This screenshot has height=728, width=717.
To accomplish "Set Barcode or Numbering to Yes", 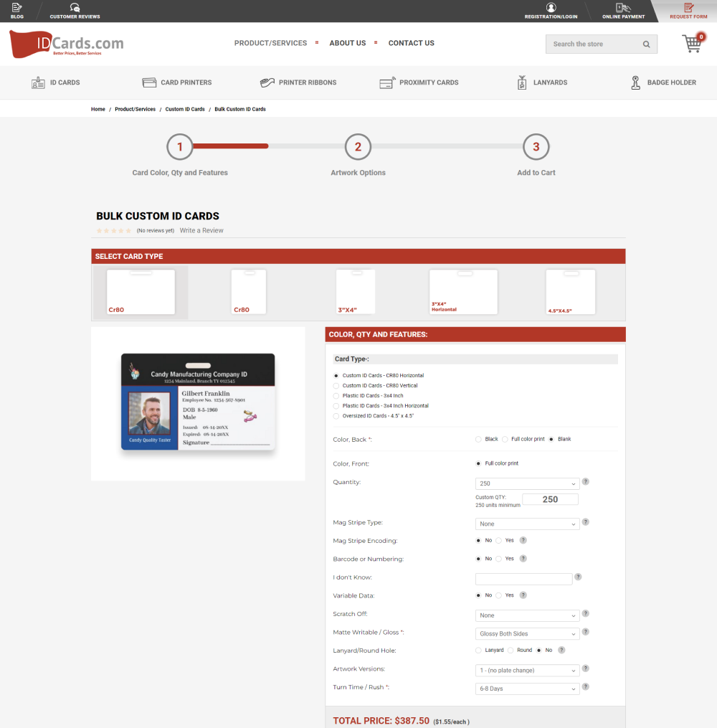I will click(x=498, y=559).
